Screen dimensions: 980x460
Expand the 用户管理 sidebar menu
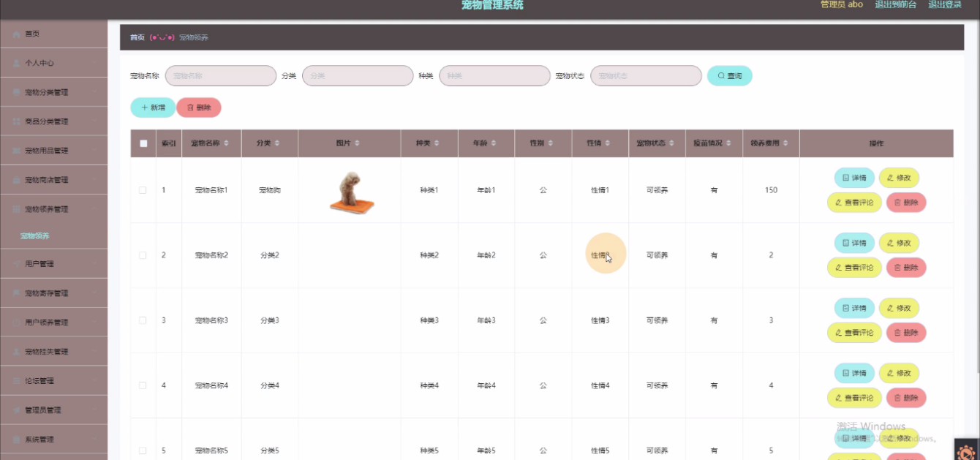[x=53, y=263]
